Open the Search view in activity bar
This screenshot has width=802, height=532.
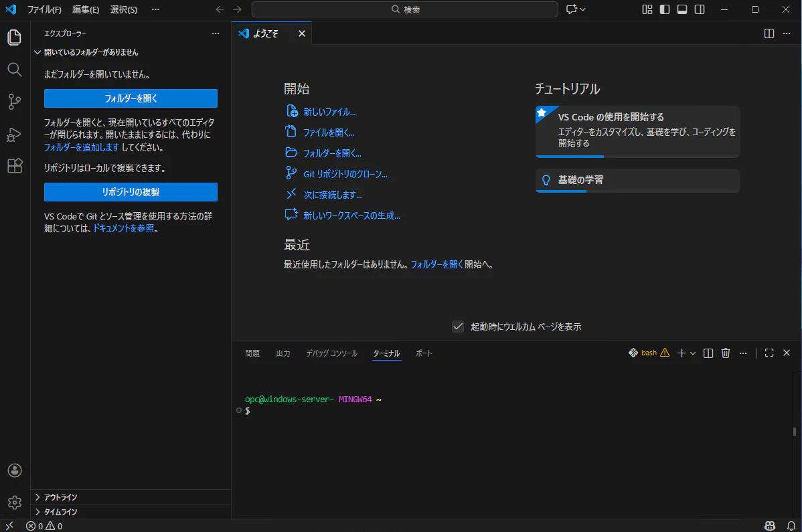coord(15,70)
